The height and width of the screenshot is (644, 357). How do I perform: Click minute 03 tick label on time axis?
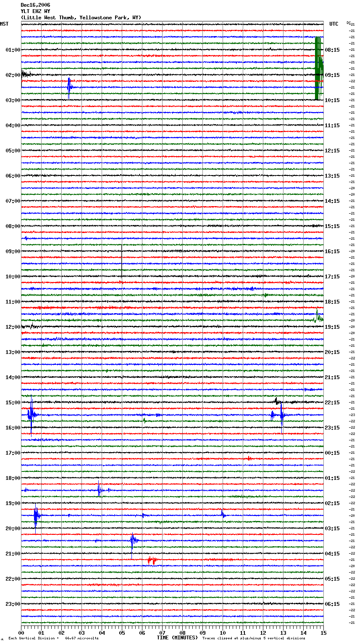81,633
